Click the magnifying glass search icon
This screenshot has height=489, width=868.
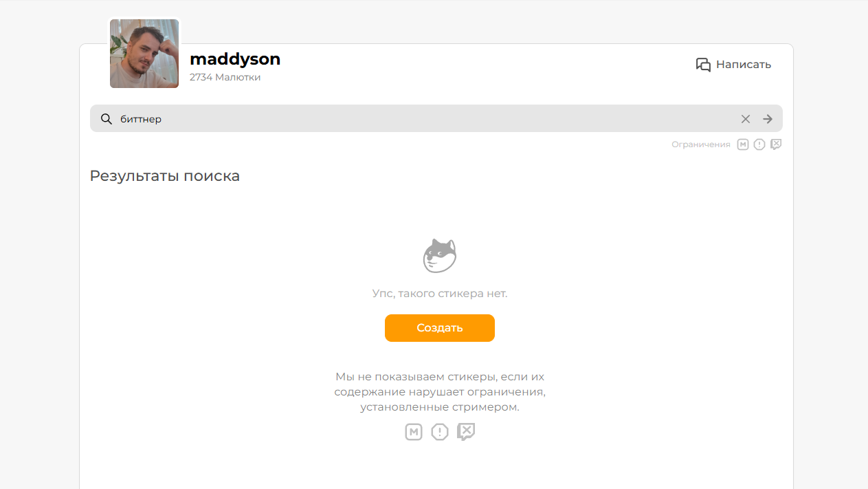(107, 119)
